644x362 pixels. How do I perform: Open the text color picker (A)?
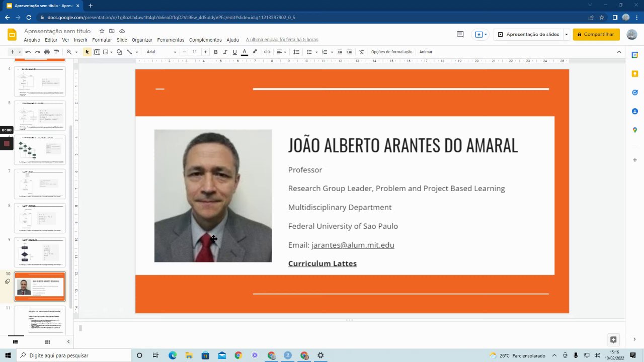[245, 52]
